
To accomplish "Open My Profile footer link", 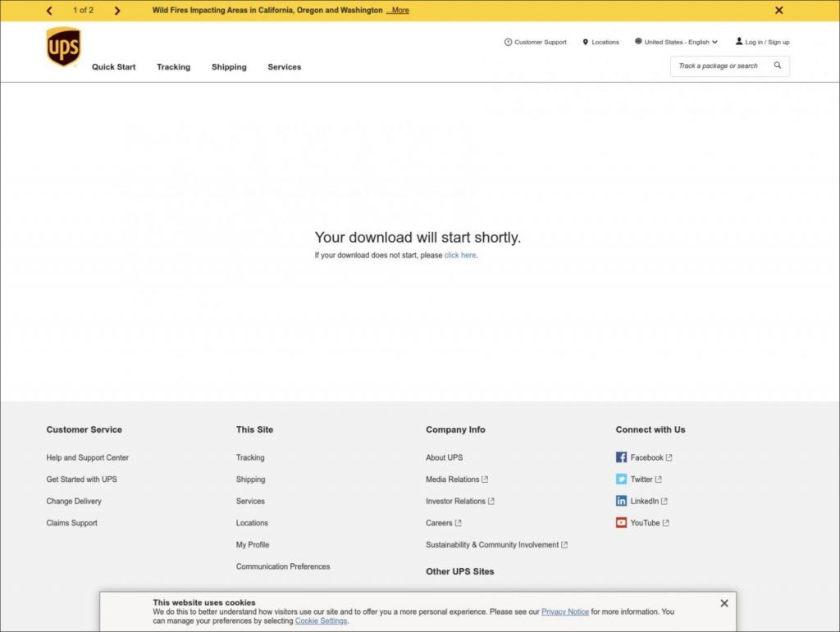I will pos(253,545).
